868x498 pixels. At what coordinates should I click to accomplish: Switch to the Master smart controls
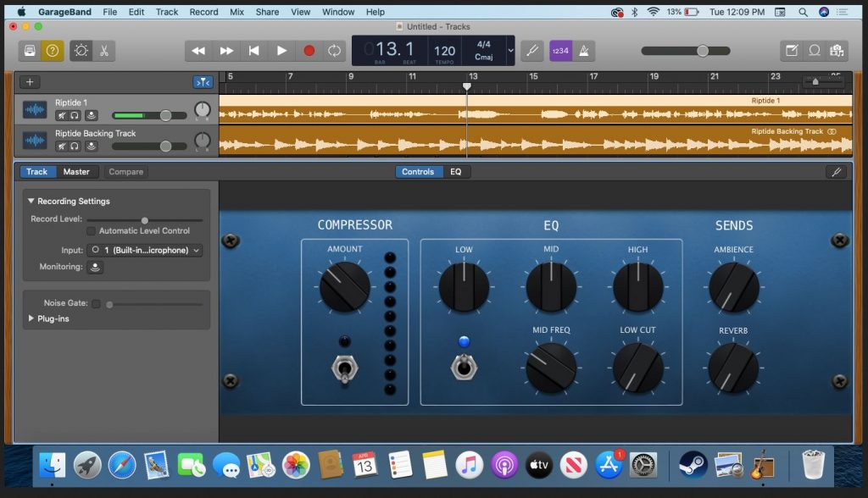76,171
